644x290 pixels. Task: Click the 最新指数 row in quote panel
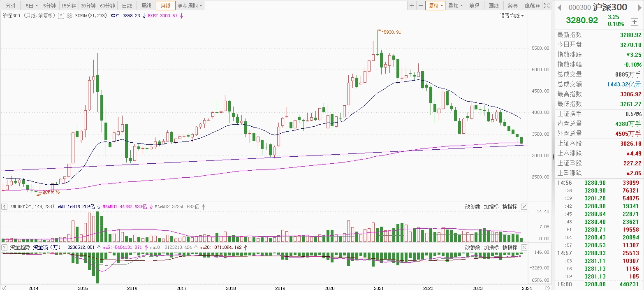(599, 35)
